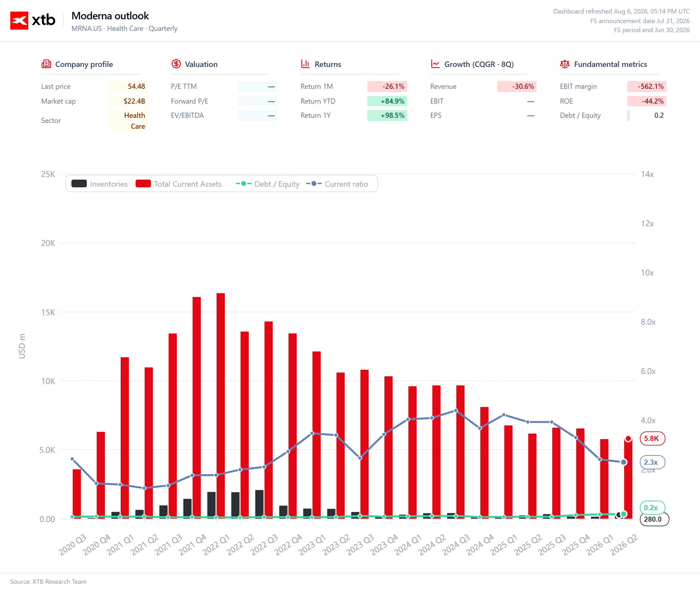Toggle the Inventories legend entry
Screen dimensions: 700x589
(99, 184)
